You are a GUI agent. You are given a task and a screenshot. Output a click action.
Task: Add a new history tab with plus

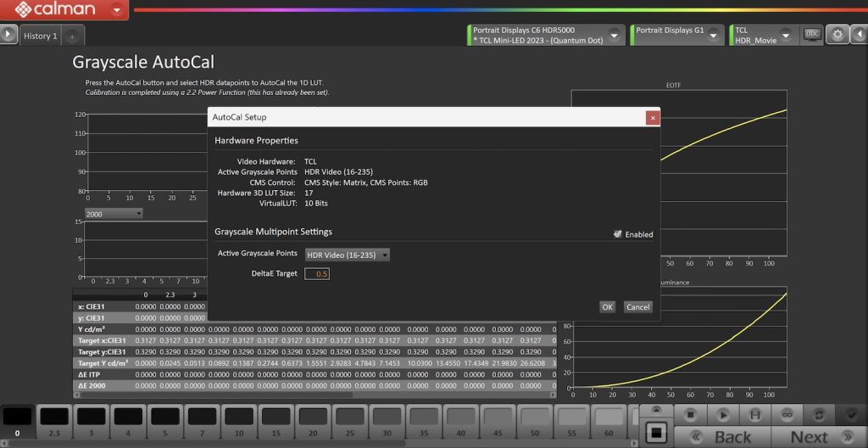tap(73, 36)
